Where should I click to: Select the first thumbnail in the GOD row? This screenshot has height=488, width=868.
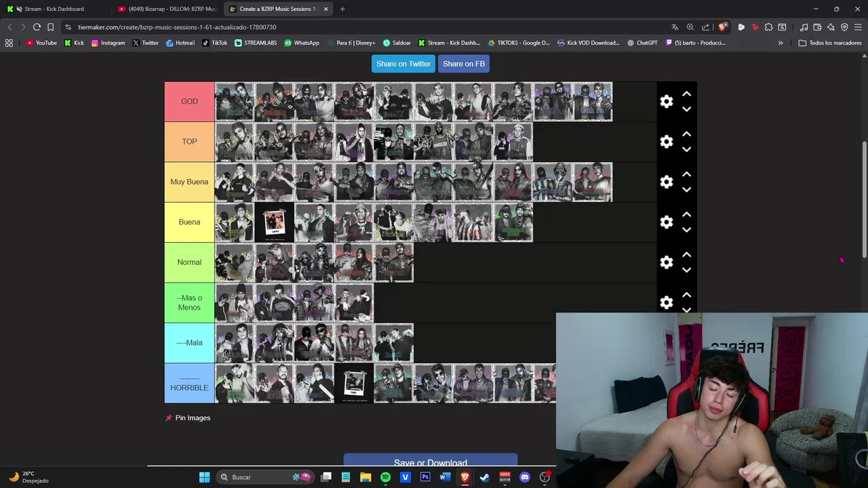pos(235,102)
